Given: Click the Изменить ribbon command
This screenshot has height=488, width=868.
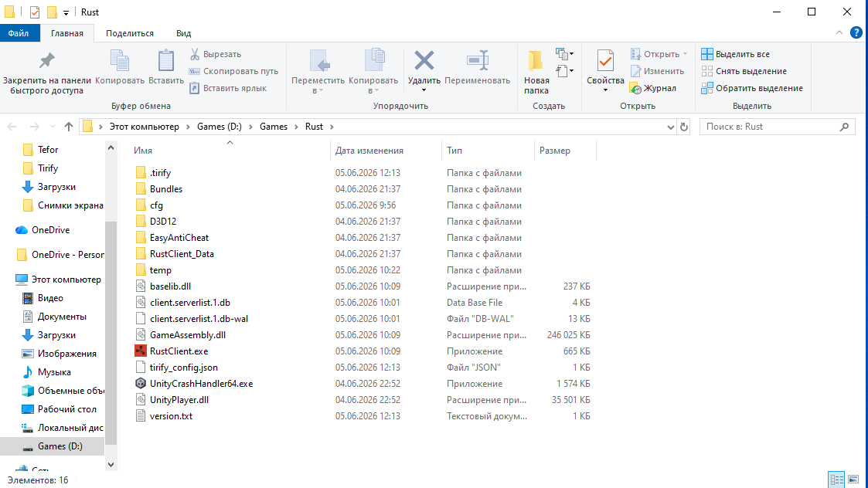Looking at the screenshot, I should (x=657, y=71).
